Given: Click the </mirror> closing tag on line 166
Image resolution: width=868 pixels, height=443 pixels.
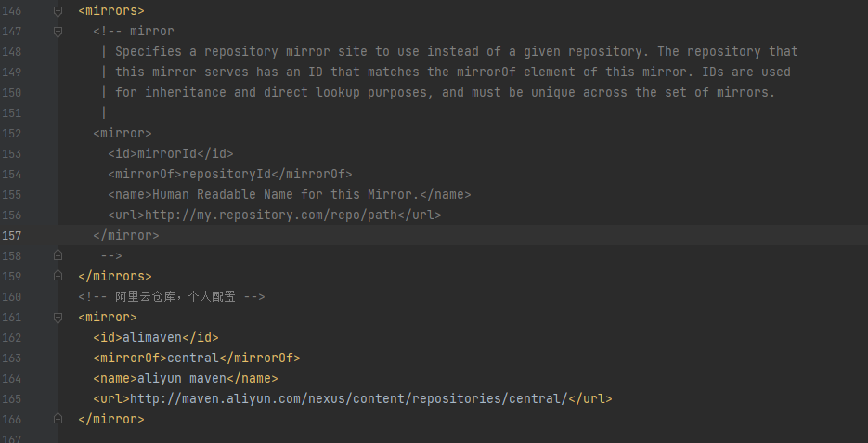Looking at the screenshot, I should [111, 419].
